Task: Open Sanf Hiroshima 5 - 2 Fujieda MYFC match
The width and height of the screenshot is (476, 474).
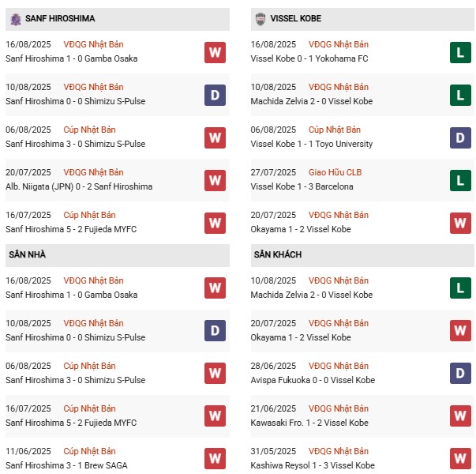Action: (x=71, y=229)
